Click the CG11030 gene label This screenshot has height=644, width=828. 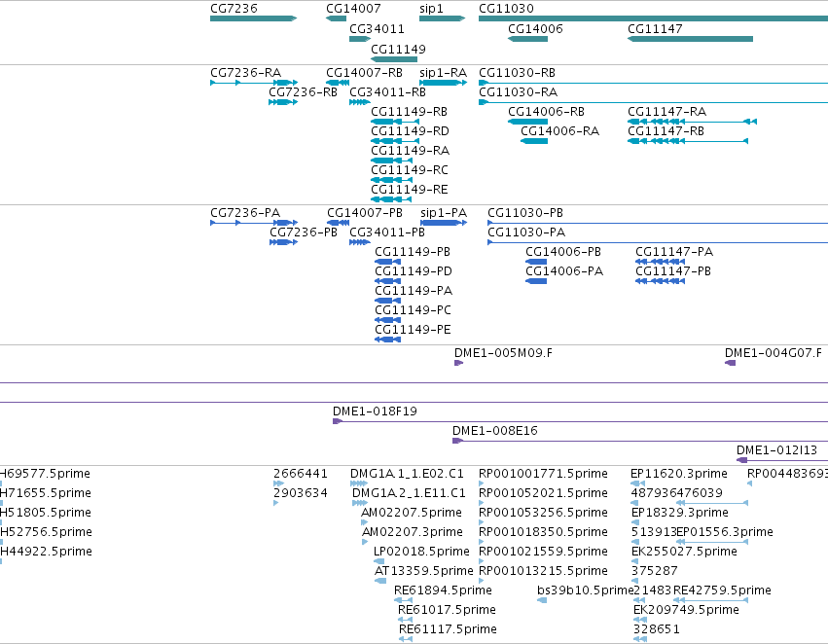click(506, 9)
